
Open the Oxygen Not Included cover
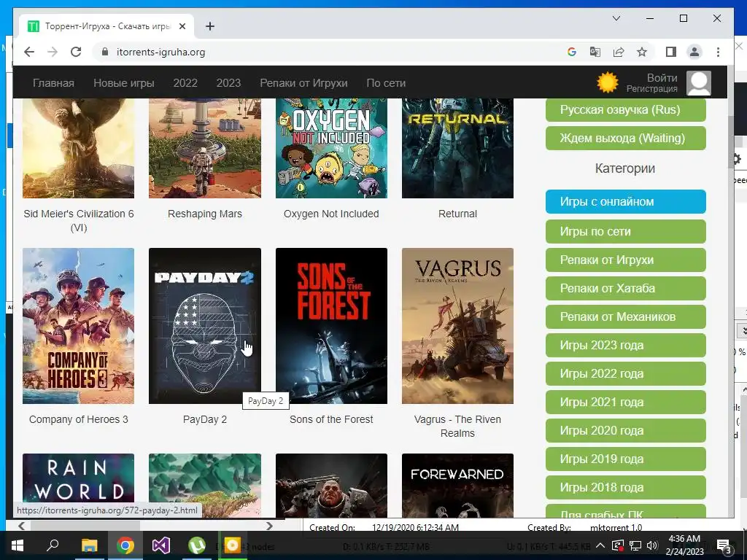click(331, 148)
